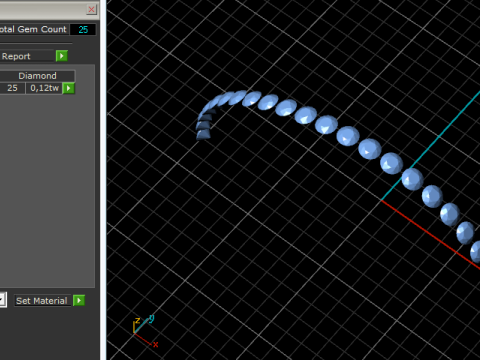Select the Diamond column header
The height and width of the screenshot is (360, 480).
click(x=37, y=76)
